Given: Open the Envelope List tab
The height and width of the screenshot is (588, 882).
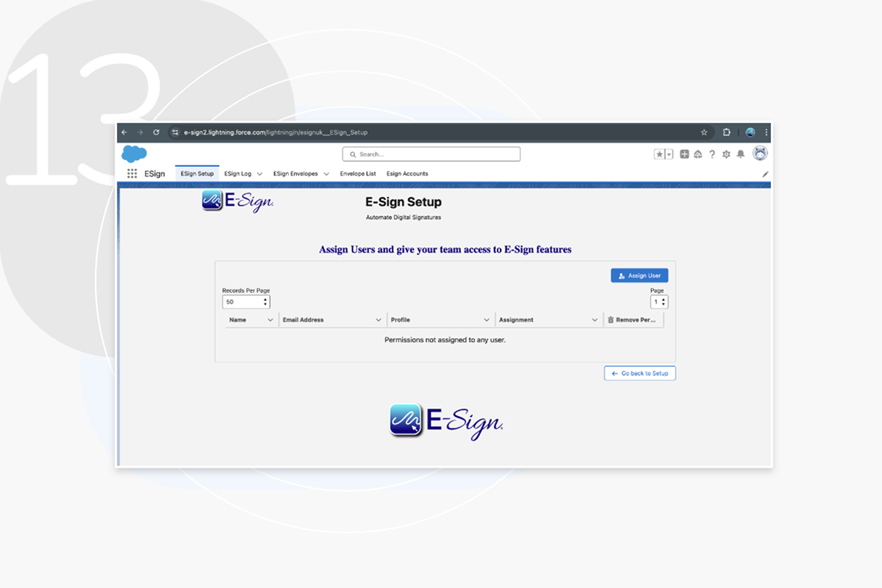Looking at the screenshot, I should pyautogui.click(x=358, y=173).
